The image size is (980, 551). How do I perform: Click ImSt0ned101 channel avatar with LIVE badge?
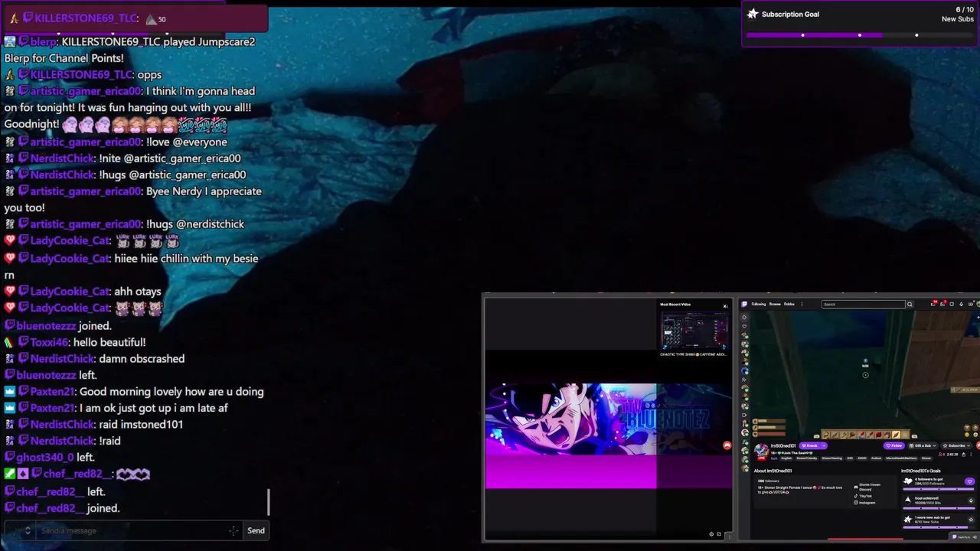[x=761, y=452]
